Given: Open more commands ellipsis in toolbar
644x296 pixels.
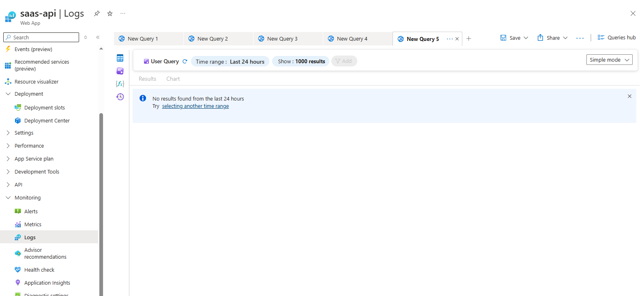Looking at the screenshot, I should click(580, 38).
